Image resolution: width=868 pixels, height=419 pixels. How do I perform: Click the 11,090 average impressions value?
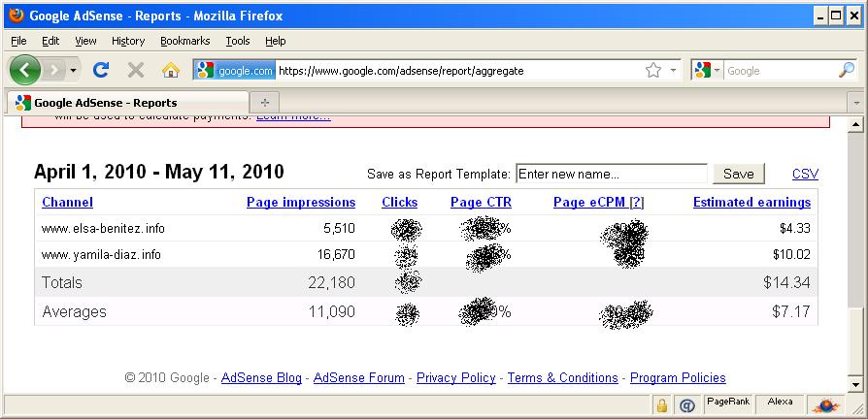pyautogui.click(x=332, y=311)
